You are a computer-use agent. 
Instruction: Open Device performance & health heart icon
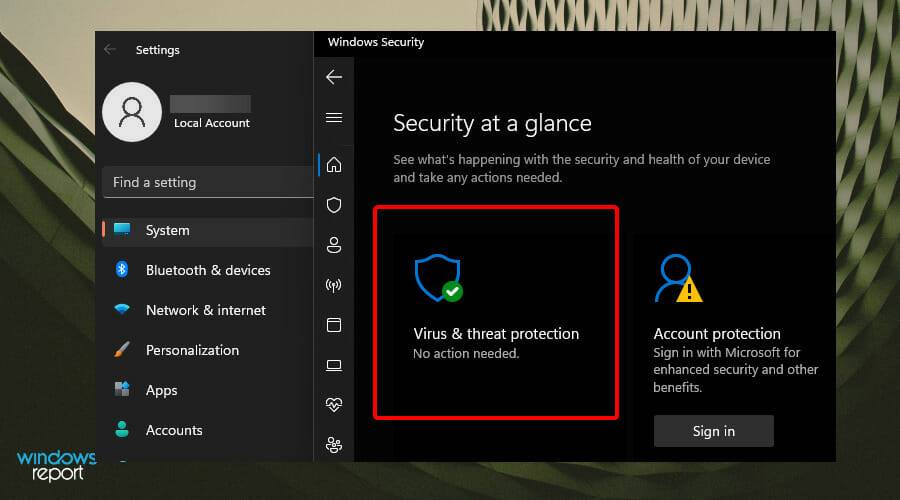[x=334, y=405]
